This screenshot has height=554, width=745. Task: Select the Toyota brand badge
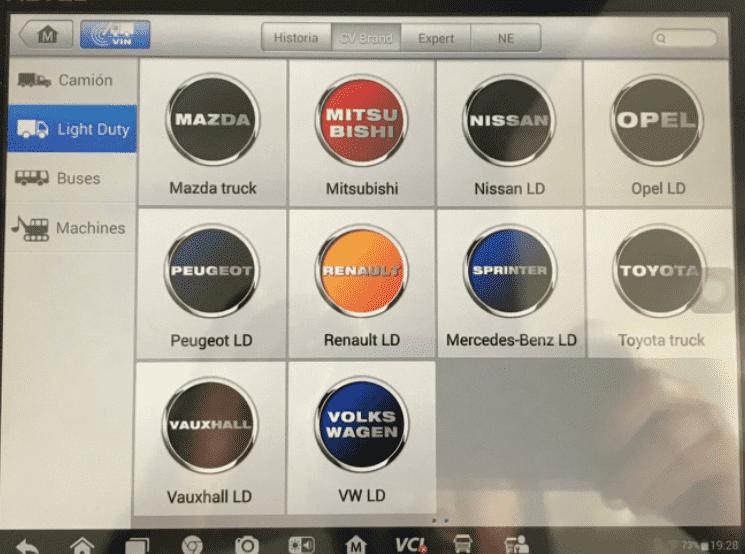coord(659,271)
